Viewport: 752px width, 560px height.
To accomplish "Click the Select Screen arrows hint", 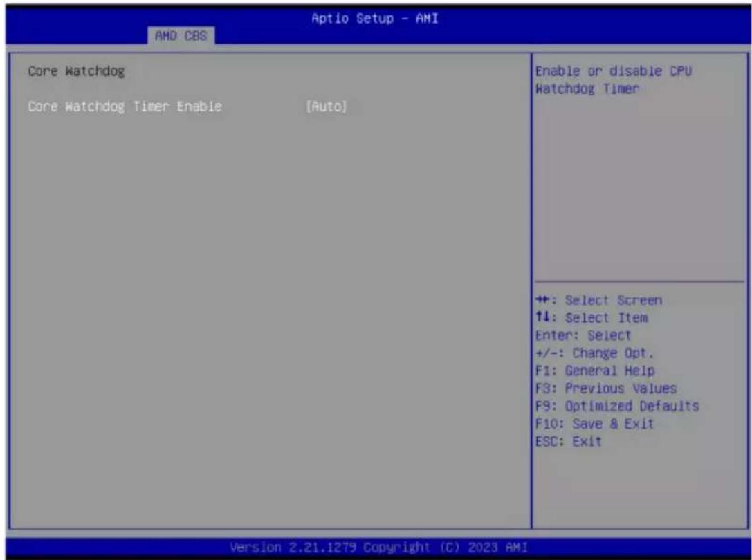I will (598, 300).
